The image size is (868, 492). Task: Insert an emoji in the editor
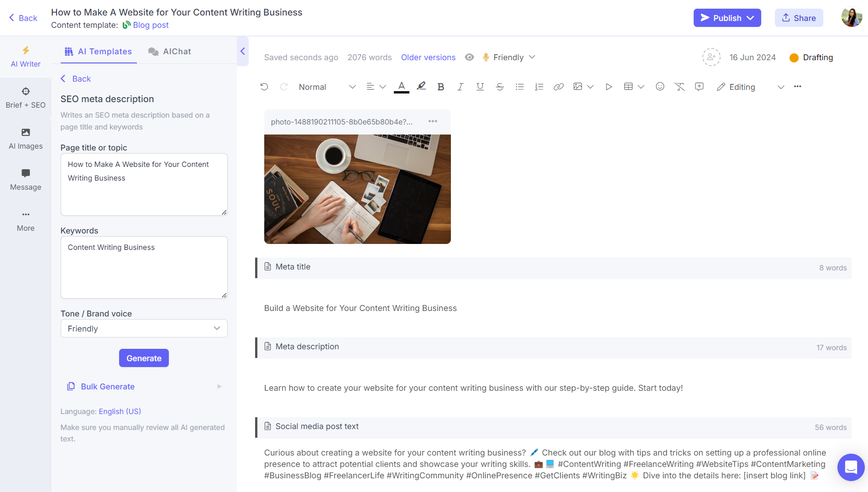point(660,86)
